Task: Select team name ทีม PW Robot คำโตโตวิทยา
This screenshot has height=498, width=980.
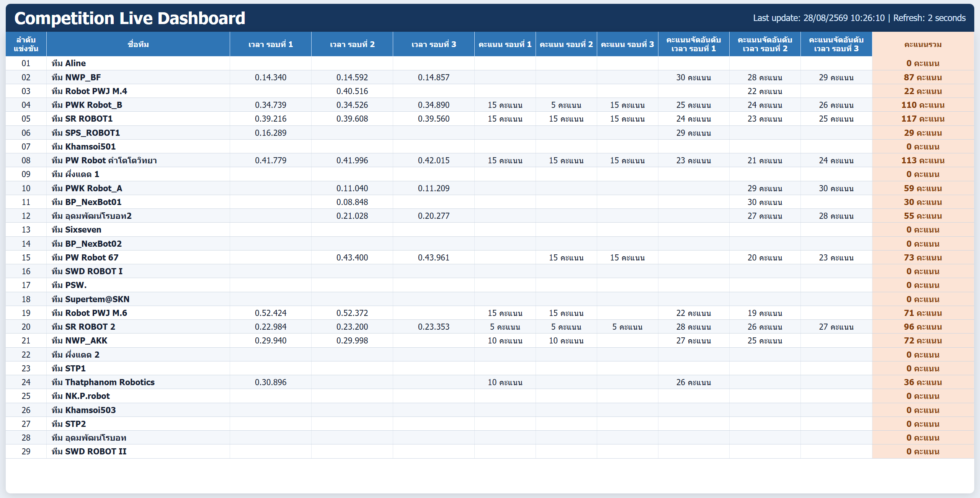Action: [x=104, y=160]
